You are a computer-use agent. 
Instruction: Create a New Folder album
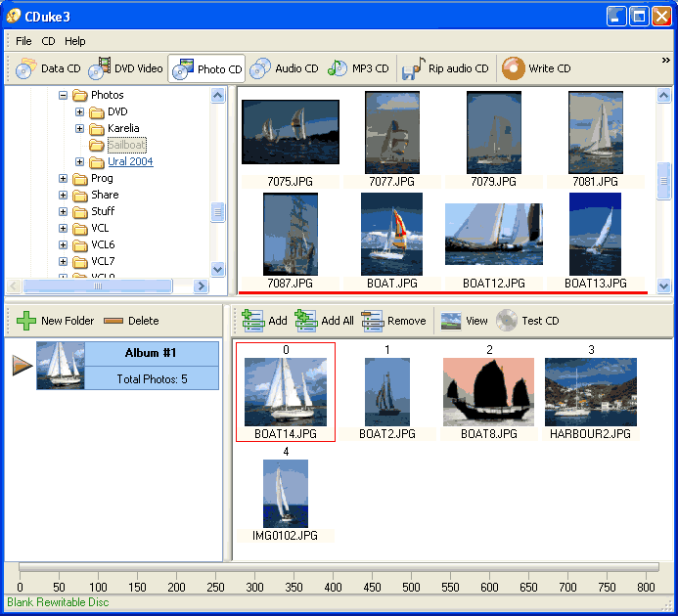point(55,321)
